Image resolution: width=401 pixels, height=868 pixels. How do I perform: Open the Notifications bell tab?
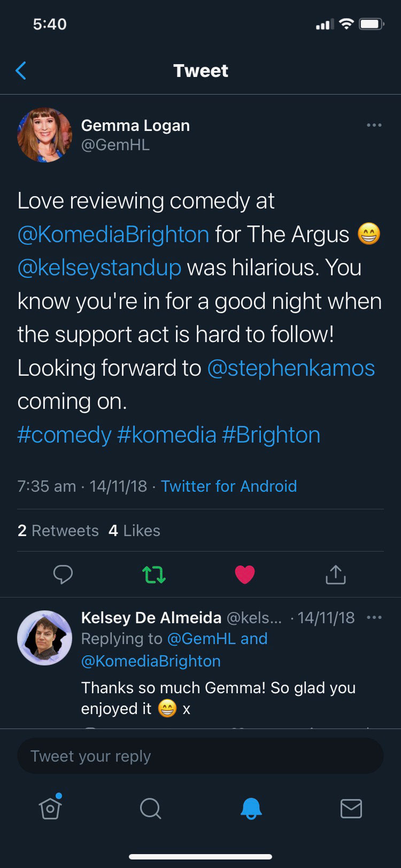click(x=251, y=808)
